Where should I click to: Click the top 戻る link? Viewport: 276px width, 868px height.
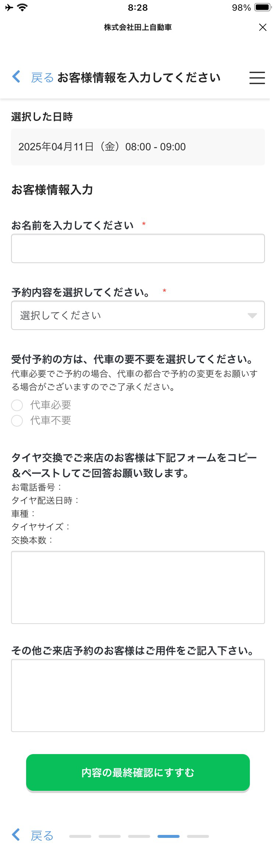tap(42, 78)
